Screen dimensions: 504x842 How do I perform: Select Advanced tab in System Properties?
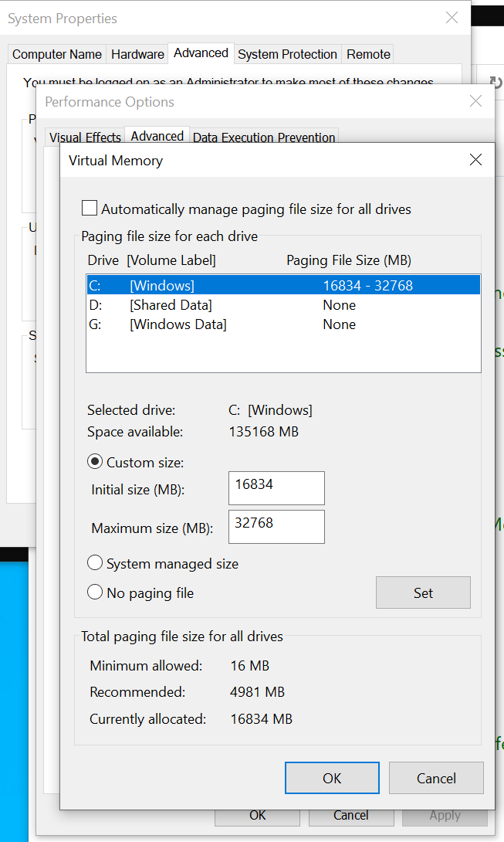pyautogui.click(x=201, y=53)
